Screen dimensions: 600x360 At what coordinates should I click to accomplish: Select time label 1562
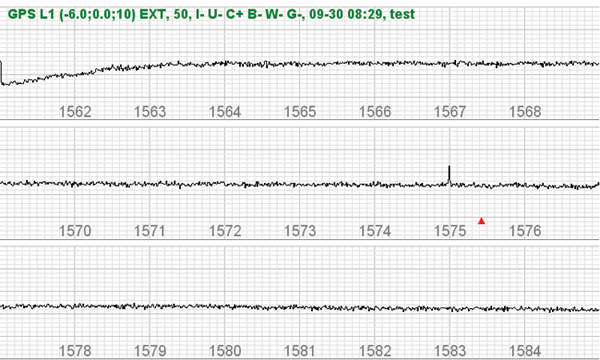pos(75,112)
